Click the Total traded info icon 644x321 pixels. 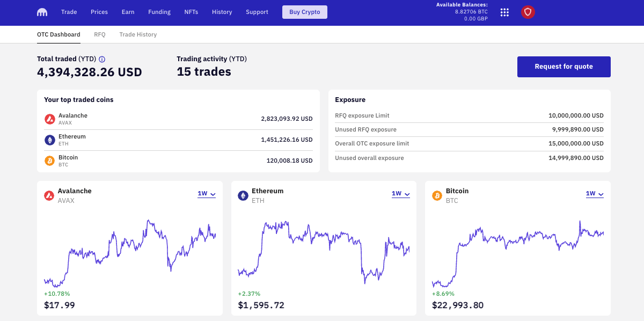[x=102, y=59]
